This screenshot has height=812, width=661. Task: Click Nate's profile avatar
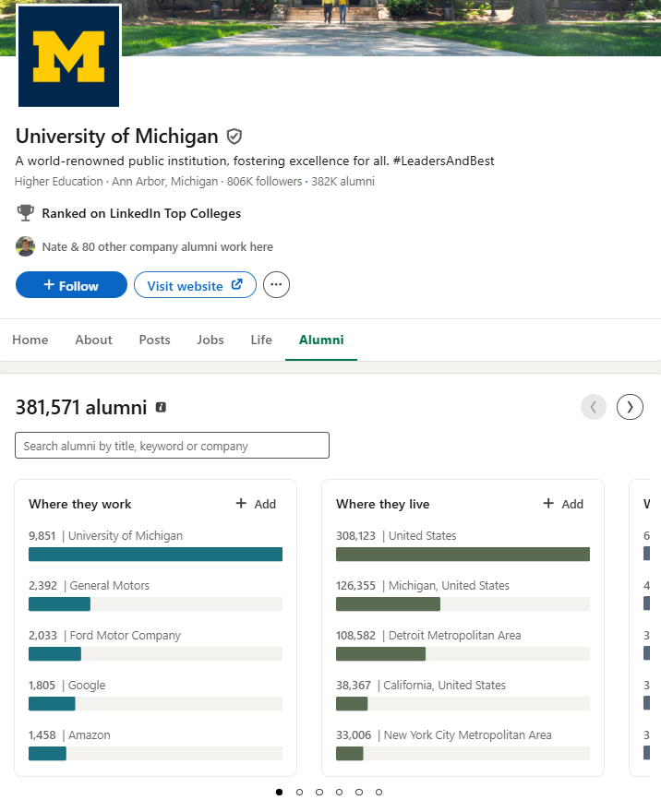[x=26, y=246]
